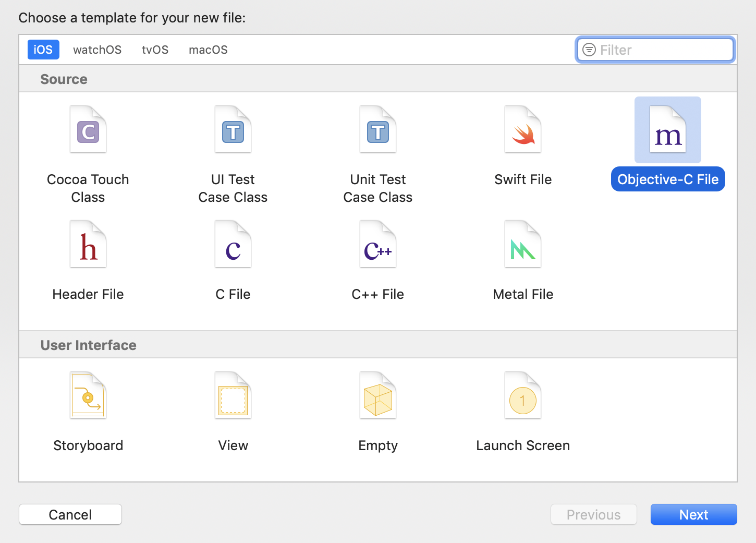This screenshot has height=543, width=756.
Task: Choose the UI Test Case Class icon
Action: (233, 129)
